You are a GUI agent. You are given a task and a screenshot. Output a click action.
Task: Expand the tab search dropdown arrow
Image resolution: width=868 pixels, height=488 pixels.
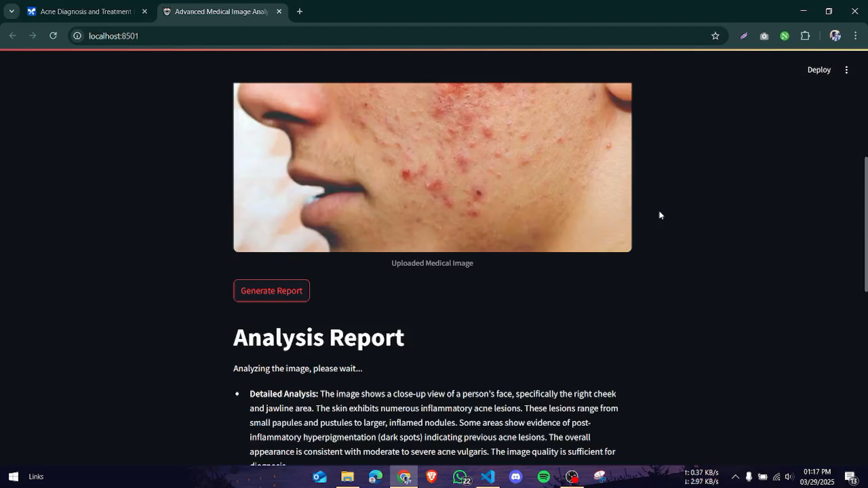[12, 11]
